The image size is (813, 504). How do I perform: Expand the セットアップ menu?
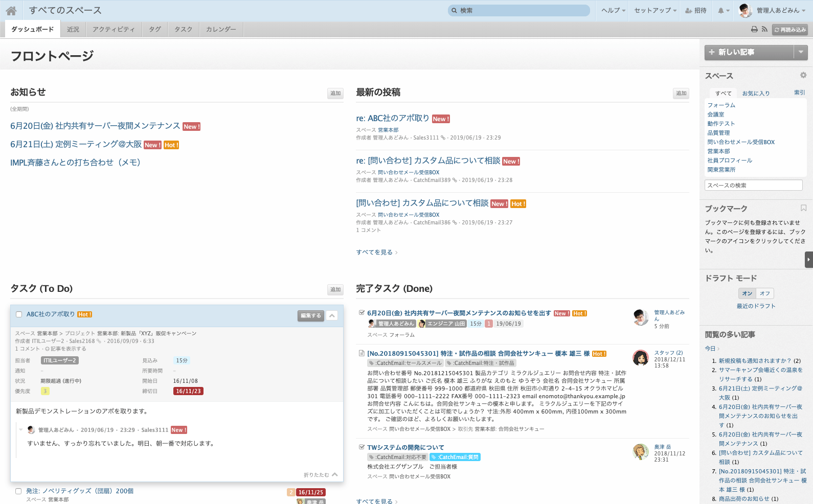(655, 11)
